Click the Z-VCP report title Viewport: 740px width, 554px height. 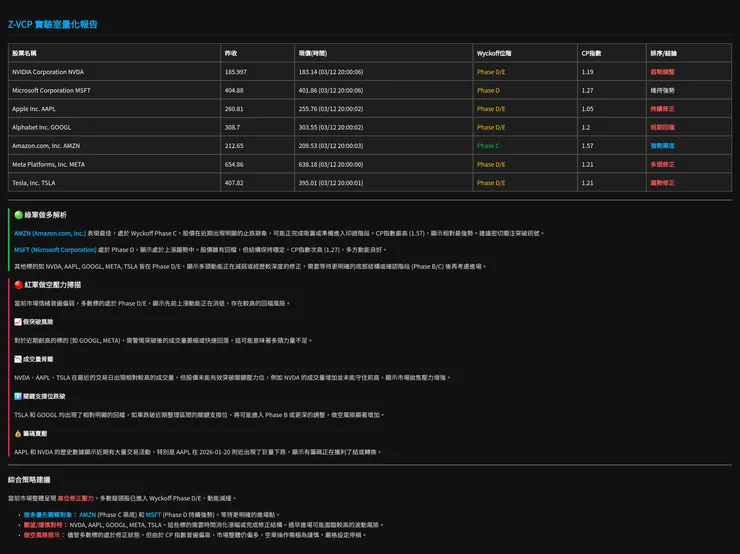tap(53, 25)
